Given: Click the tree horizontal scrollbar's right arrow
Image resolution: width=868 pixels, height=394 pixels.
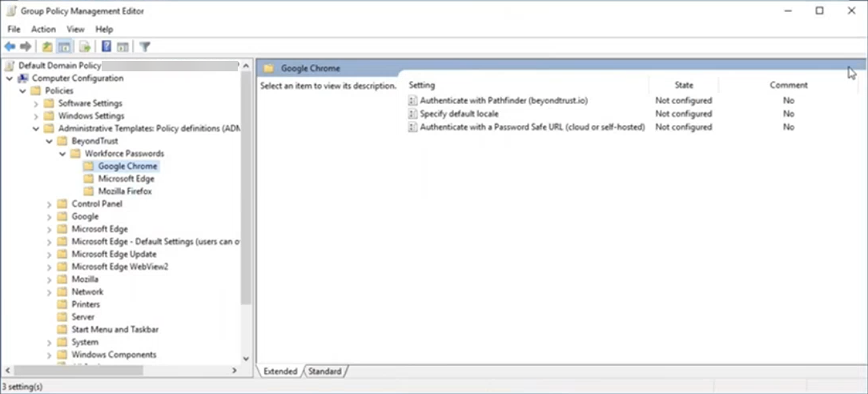Looking at the screenshot, I should (234, 370).
